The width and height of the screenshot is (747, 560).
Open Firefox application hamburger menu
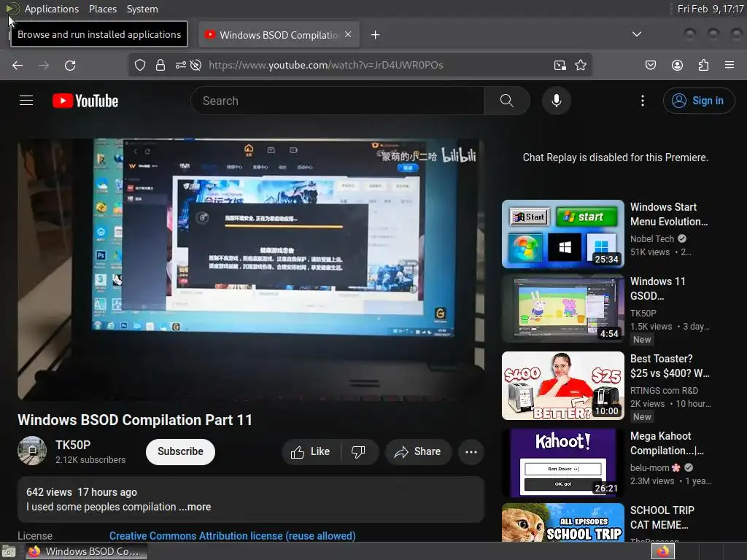pyautogui.click(x=729, y=65)
